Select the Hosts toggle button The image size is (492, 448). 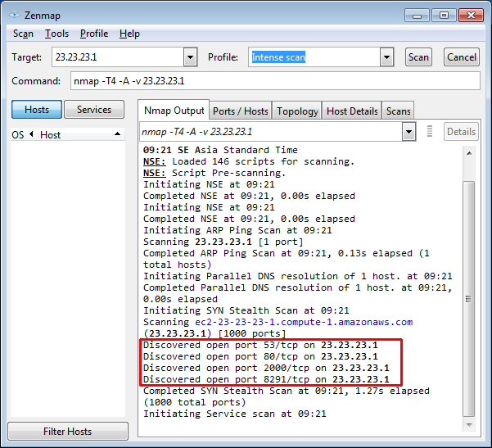(37, 110)
